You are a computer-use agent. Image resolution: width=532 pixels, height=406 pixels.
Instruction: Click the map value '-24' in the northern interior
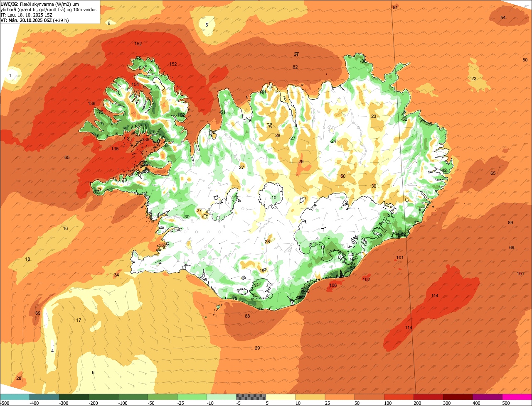click(x=332, y=141)
